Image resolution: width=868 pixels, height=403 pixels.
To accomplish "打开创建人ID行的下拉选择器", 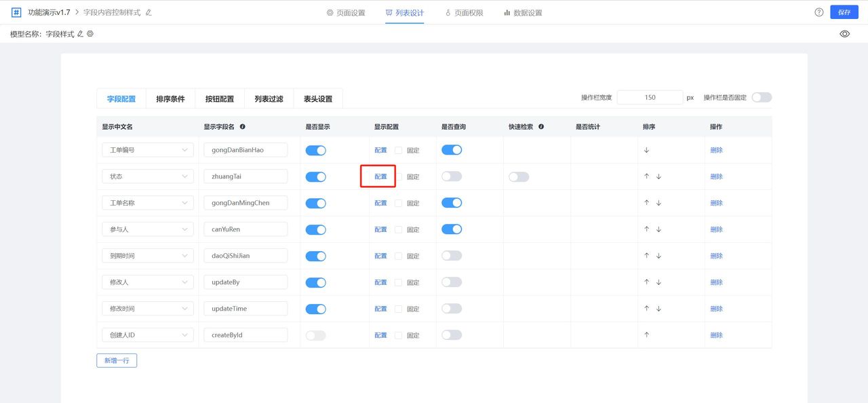I will click(x=147, y=334).
